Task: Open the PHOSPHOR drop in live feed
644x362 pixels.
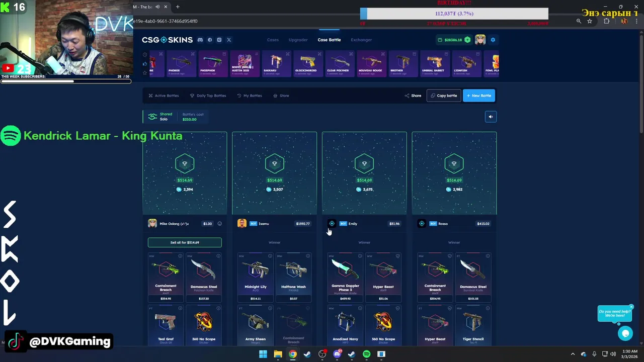Action: (213, 63)
